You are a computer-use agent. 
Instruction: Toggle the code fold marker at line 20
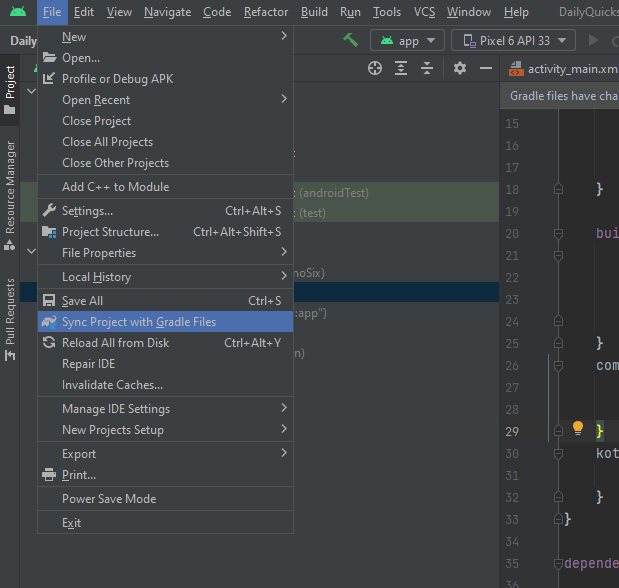point(558,234)
